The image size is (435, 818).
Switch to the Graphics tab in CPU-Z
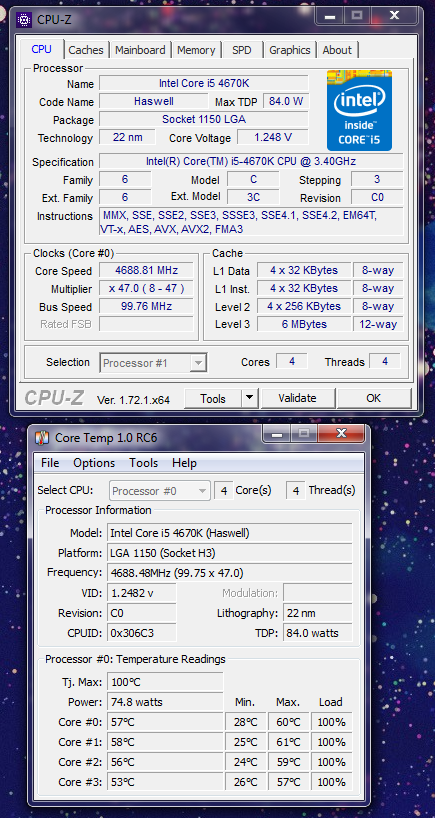(x=289, y=50)
